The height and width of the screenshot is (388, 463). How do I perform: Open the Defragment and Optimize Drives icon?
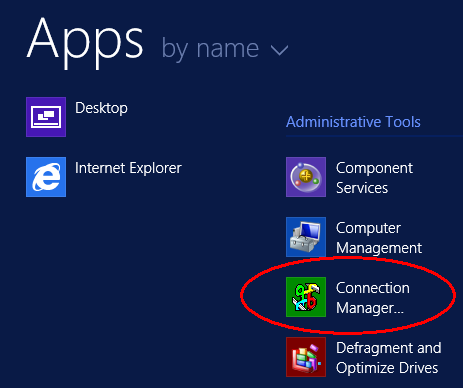[306, 357]
